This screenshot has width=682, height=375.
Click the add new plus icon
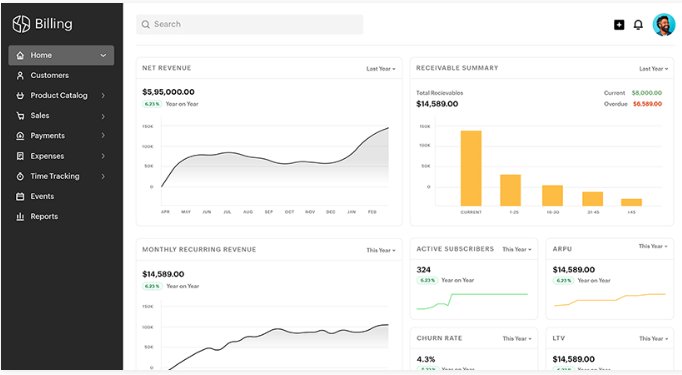pyautogui.click(x=619, y=25)
